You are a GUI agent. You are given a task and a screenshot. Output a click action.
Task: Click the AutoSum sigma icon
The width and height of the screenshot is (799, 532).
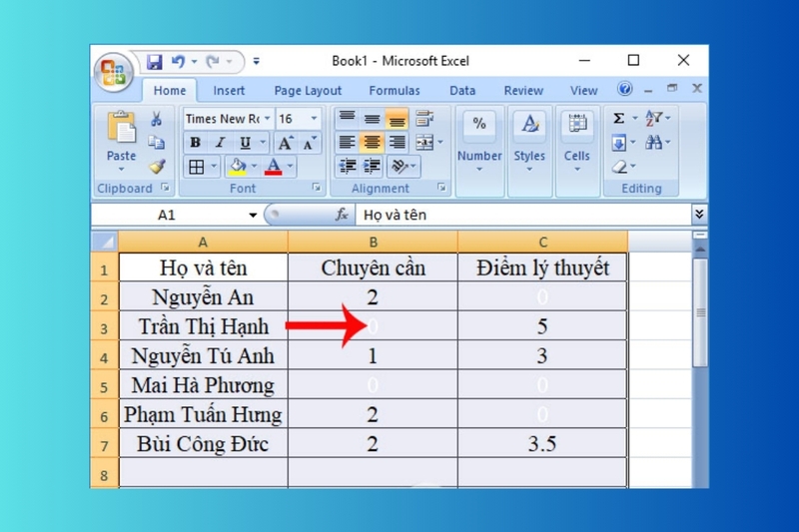pyautogui.click(x=618, y=118)
